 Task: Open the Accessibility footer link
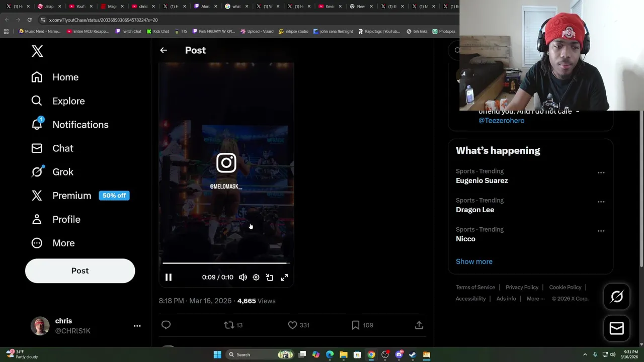[x=470, y=299]
